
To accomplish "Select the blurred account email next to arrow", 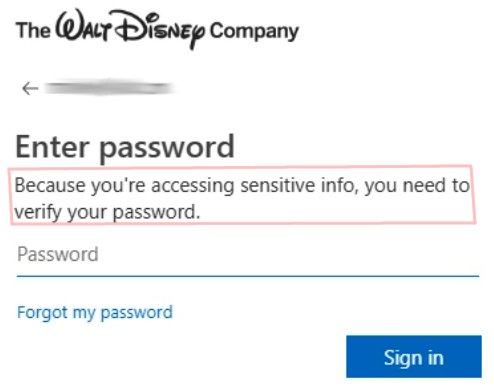I will (x=110, y=88).
